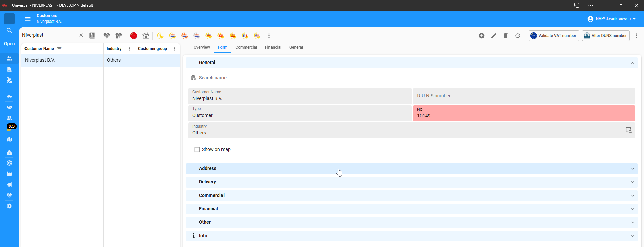Switch to the General tab
Viewport: 644px width, 247px height.
click(296, 47)
